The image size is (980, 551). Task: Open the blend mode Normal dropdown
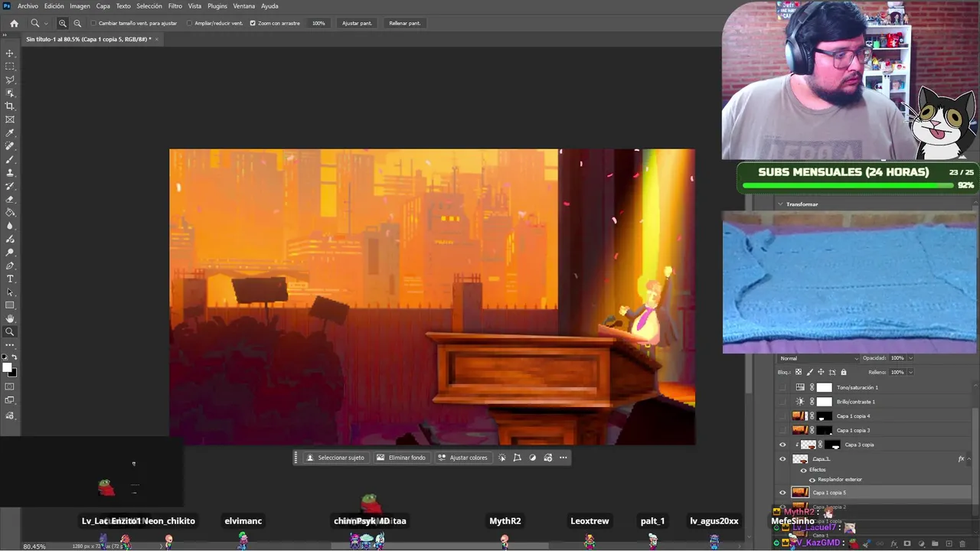[x=818, y=358]
